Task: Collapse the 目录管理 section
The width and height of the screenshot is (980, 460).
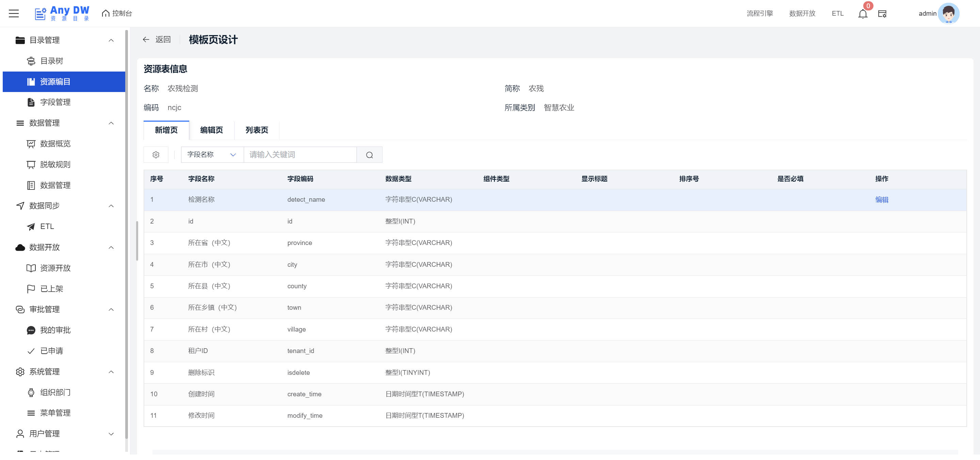Action: point(111,40)
